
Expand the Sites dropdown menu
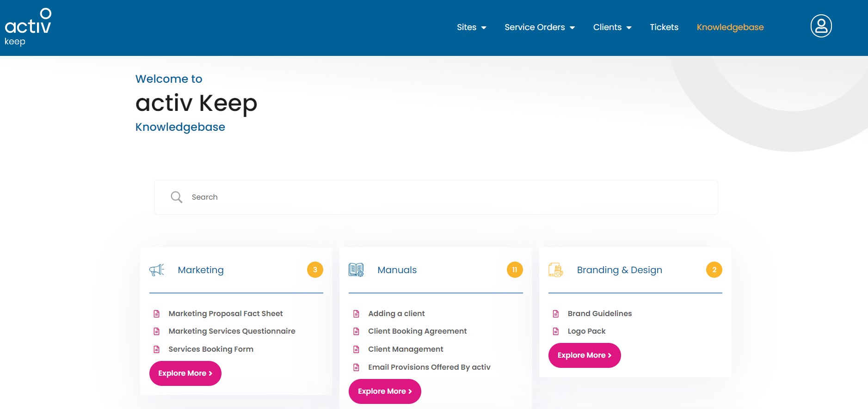(471, 27)
